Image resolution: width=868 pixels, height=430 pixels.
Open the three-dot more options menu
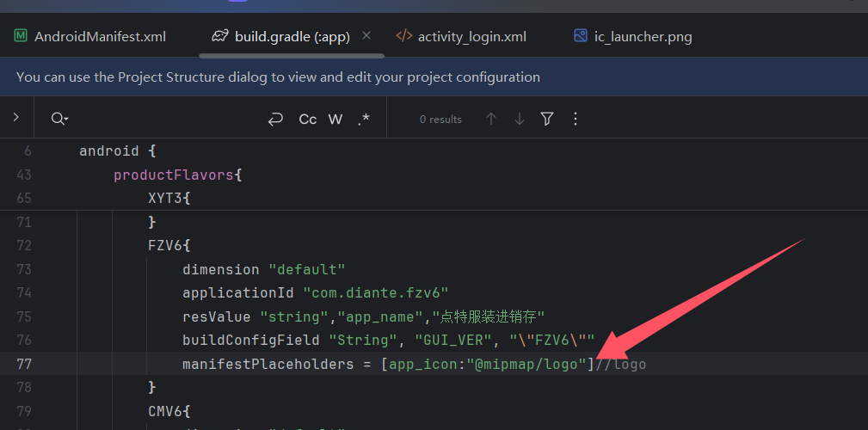coord(576,120)
